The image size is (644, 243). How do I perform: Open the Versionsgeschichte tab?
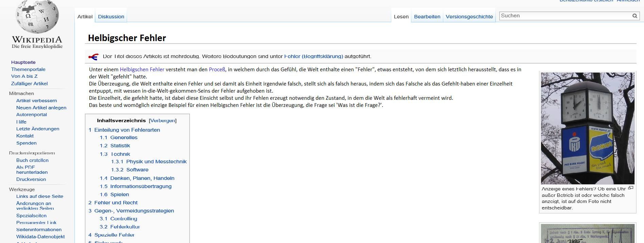(x=469, y=17)
